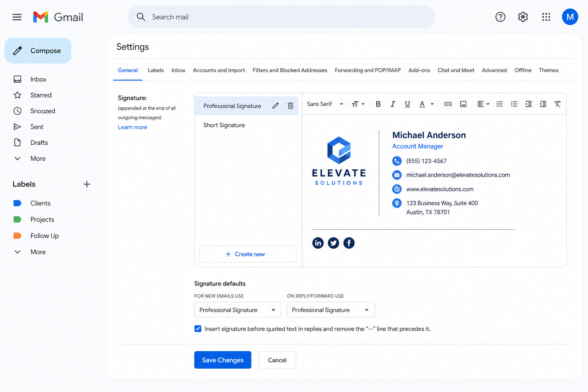588x392 pixels.
Task: Click the LinkedIn icon in signature
Action: point(318,243)
